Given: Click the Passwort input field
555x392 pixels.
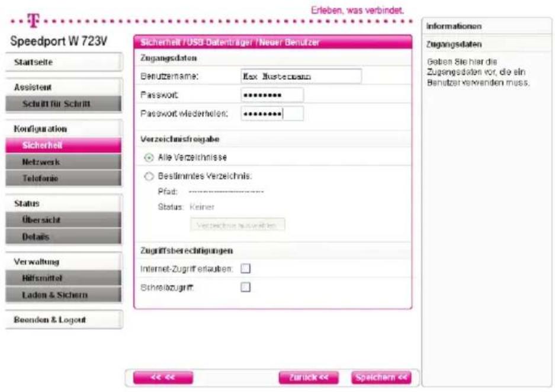Looking at the screenshot, I should [272, 95].
